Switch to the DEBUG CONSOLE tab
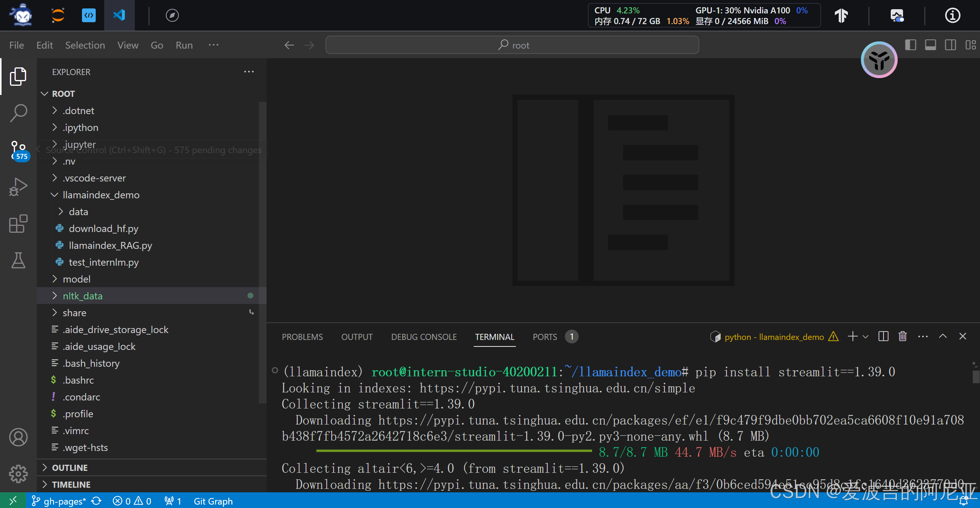 tap(424, 337)
